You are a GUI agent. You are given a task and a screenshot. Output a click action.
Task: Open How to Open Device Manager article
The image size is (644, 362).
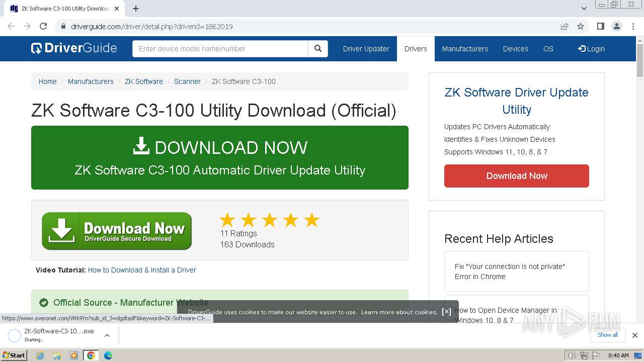(x=506, y=315)
